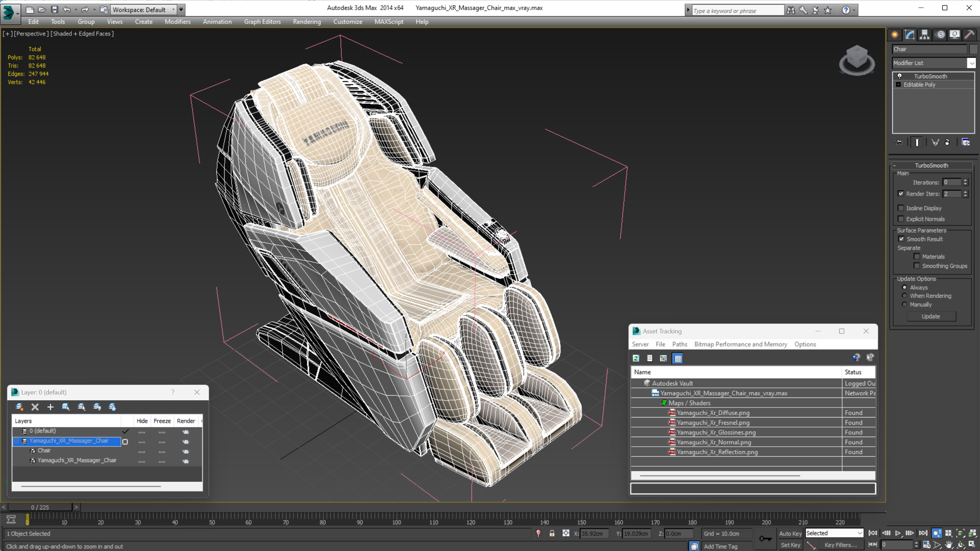Viewport: 980px width, 551px height.
Task: Open the Motion command panel tab
Action: (940, 35)
